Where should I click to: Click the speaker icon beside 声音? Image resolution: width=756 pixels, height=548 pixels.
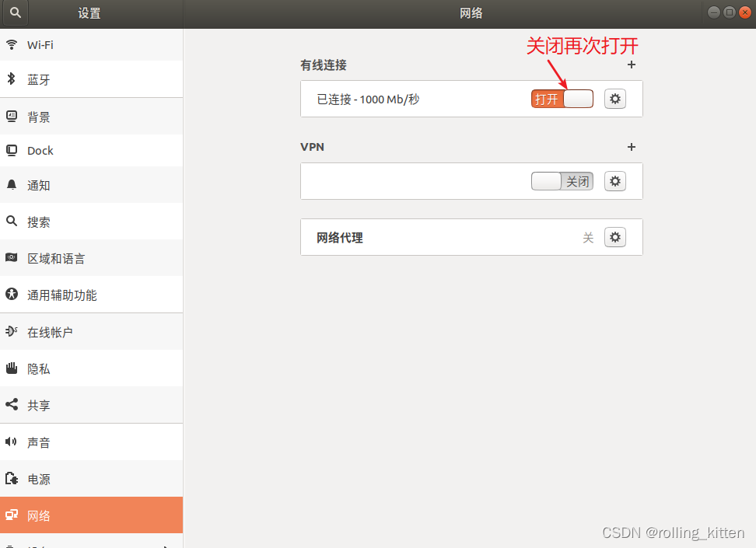coord(11,442)
